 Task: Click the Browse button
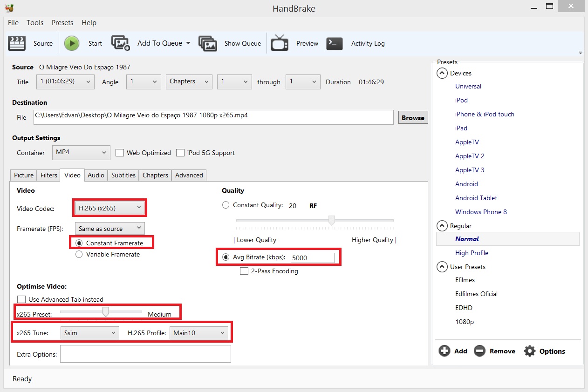point(413,118)
